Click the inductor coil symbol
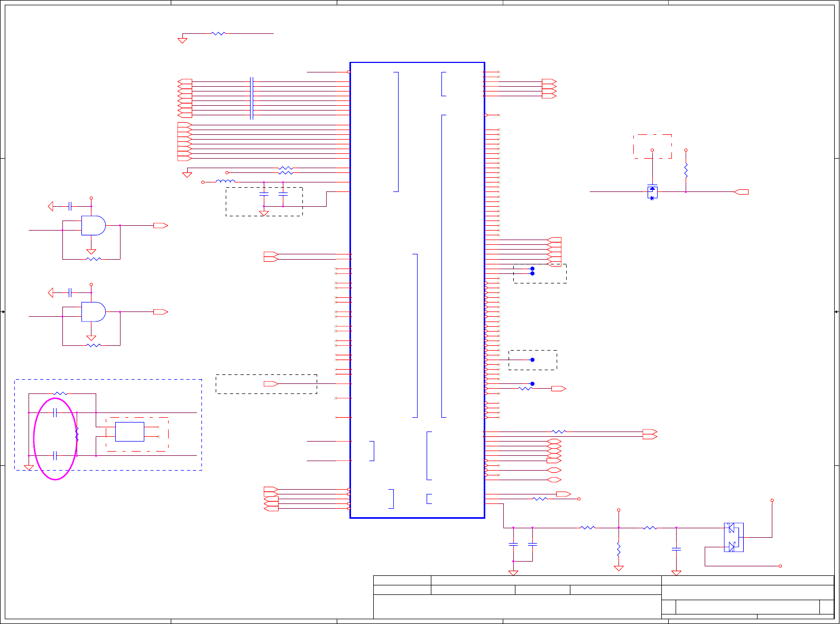Viewport: 840px width, 624px height. (226, 182)
